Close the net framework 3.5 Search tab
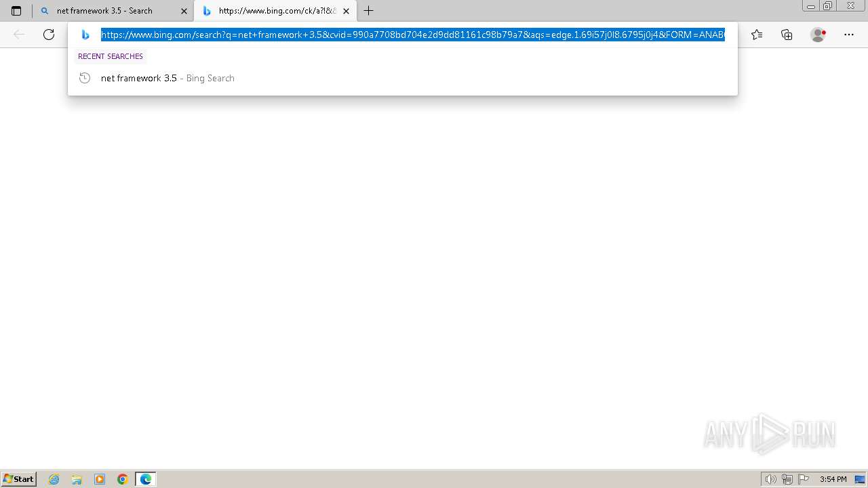The height and width of the screenshot is (488, 868). pyautogui.click(x=184, y=11)
